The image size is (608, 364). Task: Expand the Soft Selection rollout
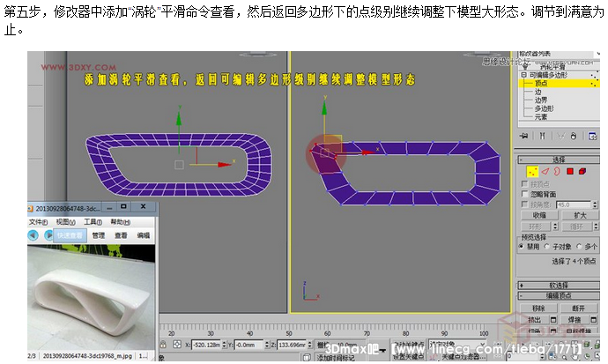pyautogui.click(x=559, y=286)
